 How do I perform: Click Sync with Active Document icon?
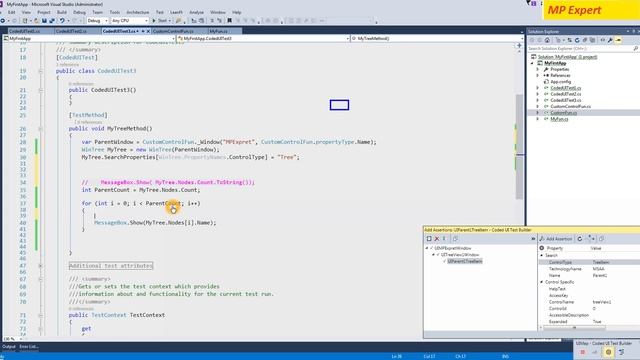point(569,40)
